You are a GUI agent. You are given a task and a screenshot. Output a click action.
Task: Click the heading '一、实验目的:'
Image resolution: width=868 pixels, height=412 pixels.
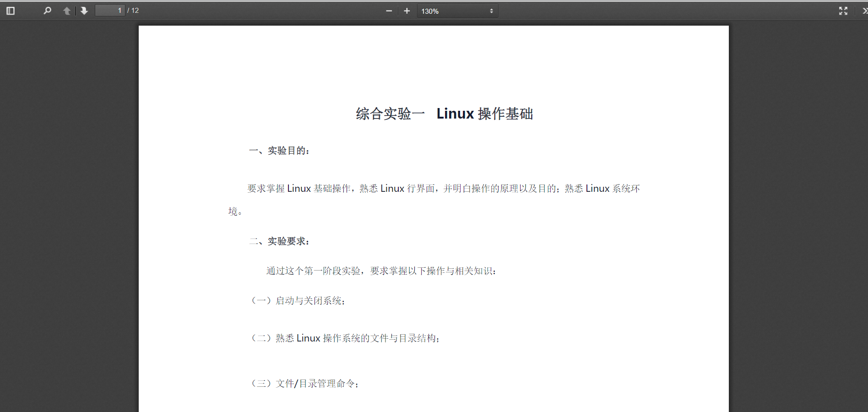point(280,151)
